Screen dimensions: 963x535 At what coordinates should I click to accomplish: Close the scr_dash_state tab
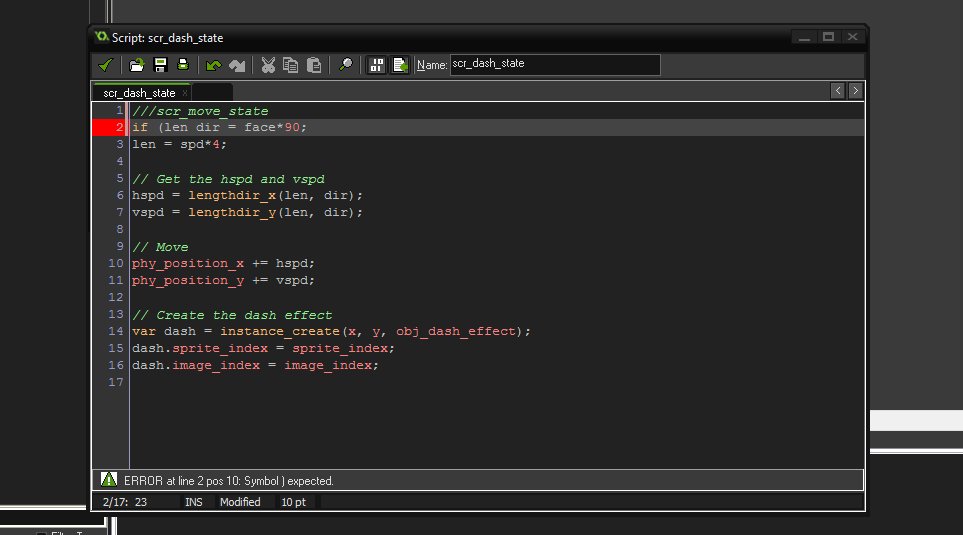click(x=184, y=93)
